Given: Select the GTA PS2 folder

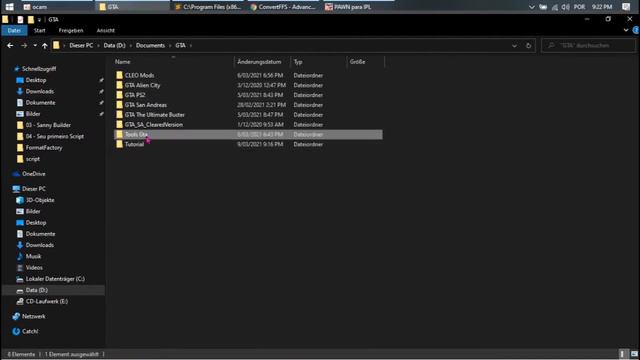Looking at the screenshot, I should click(x=135, y=95).
